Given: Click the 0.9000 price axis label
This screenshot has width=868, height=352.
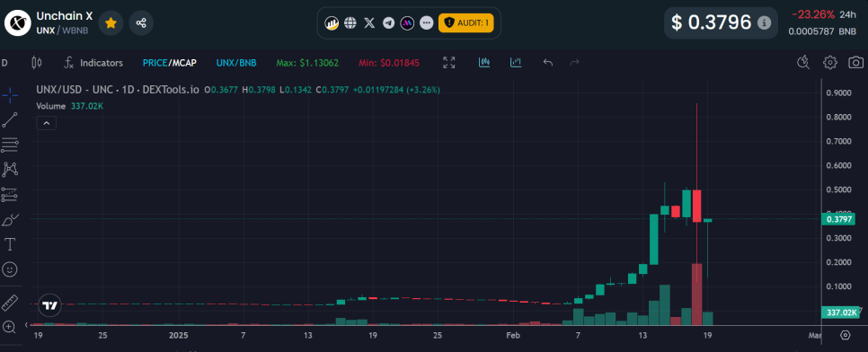Looking at the screenshot, I should click(839, 93).
